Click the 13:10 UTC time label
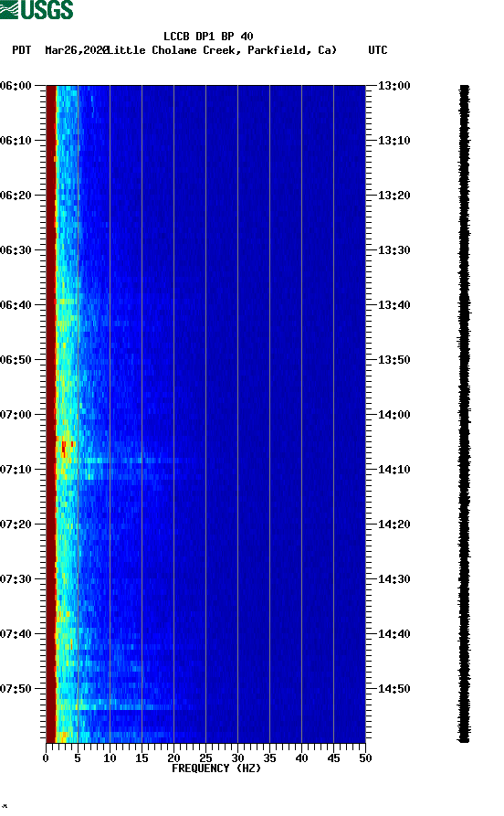The width and height of the screenshot is (504, 816). (394, 140)
